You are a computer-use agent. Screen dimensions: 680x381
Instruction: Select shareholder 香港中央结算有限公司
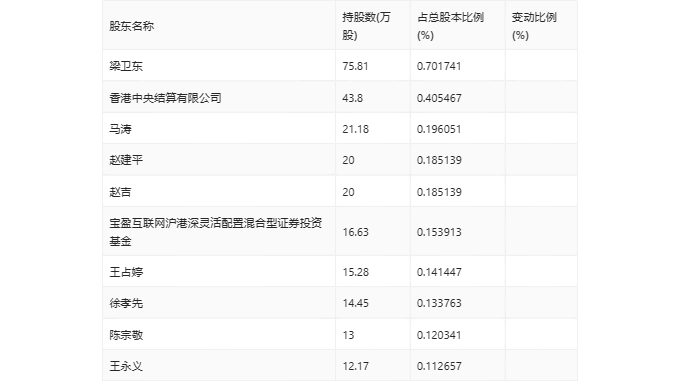[x=165, y=98]
